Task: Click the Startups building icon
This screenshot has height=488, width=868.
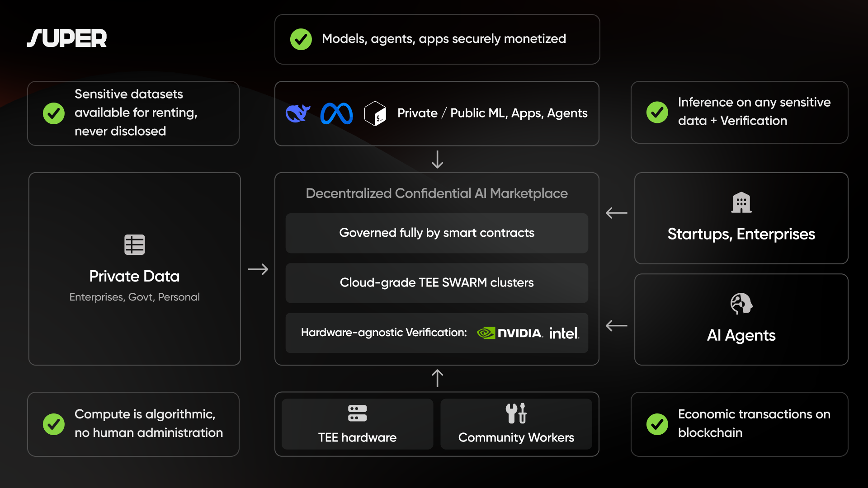Action: pyautogui.click(x=741, y=202)
